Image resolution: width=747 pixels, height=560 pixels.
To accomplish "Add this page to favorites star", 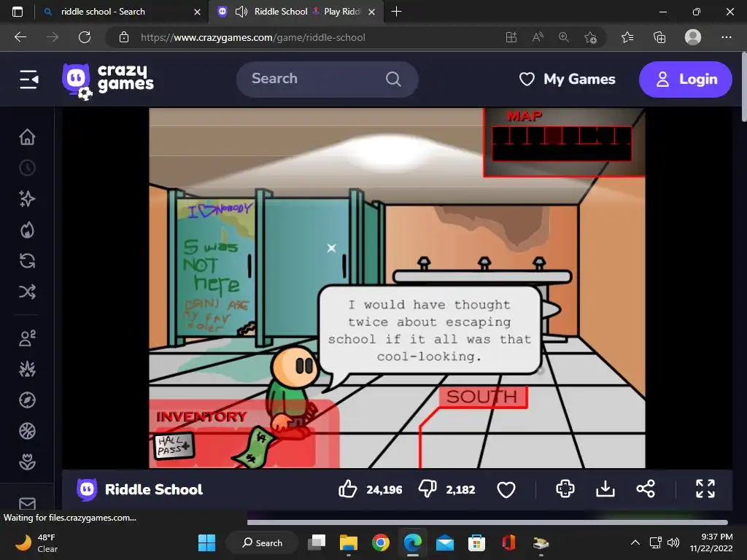I will coord(590,37).
